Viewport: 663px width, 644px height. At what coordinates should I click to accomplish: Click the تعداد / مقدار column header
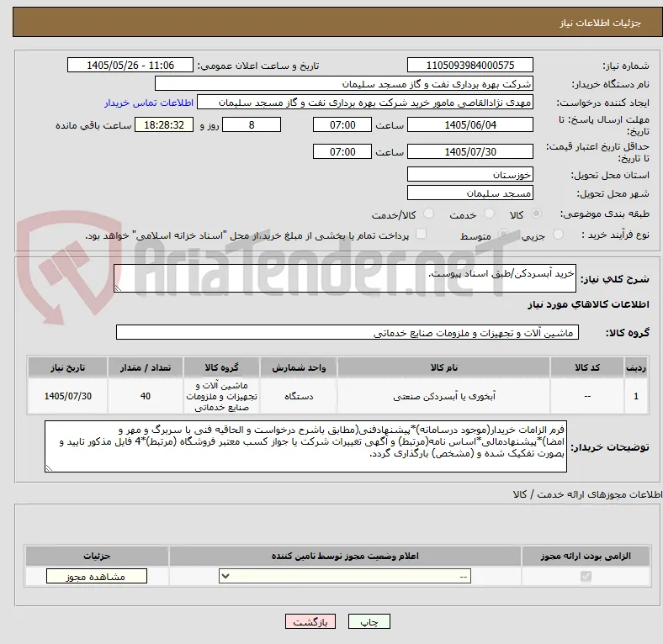[x=145, y=367]
